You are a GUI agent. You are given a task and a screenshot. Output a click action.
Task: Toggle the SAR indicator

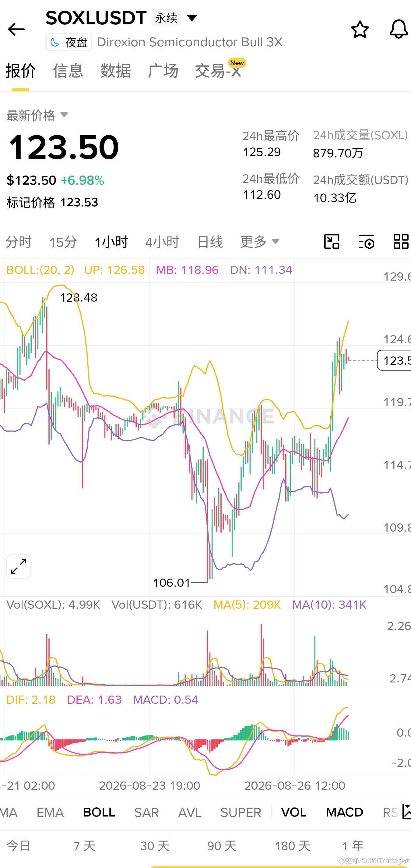tap(146, 813)
